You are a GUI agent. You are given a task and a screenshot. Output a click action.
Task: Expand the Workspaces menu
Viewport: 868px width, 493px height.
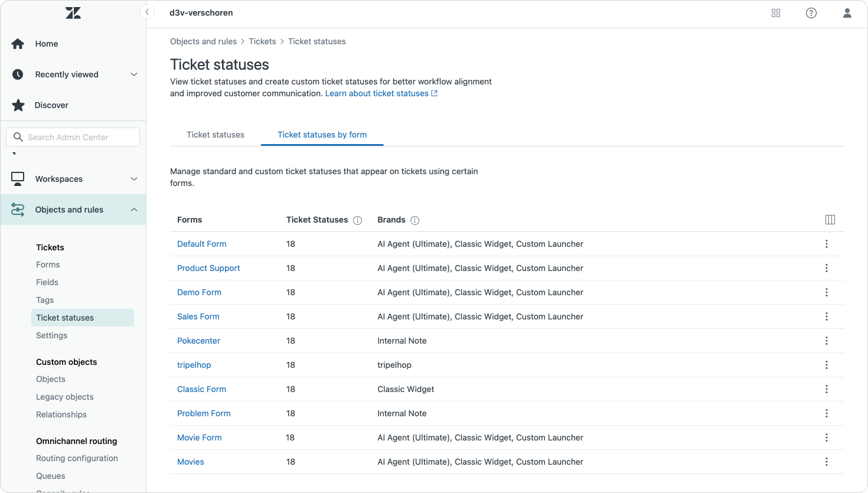point(134,179)
